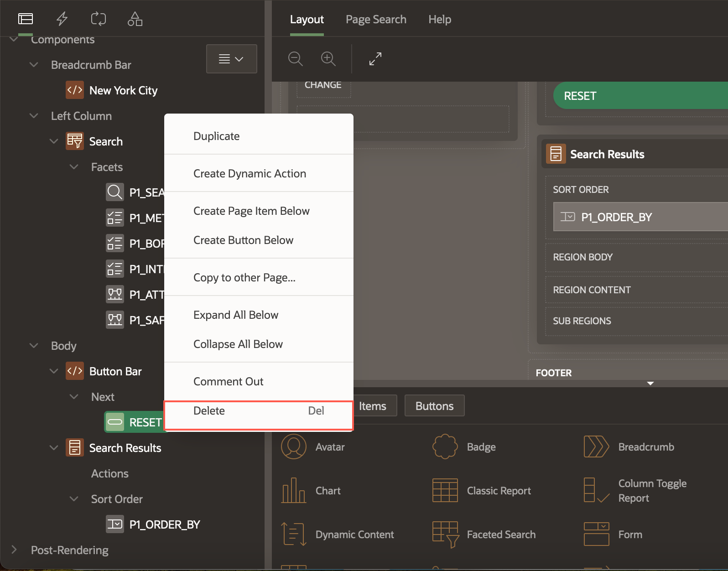Click the Button Bar region icon
The image size is (728, 571).
tap(75, 371)
